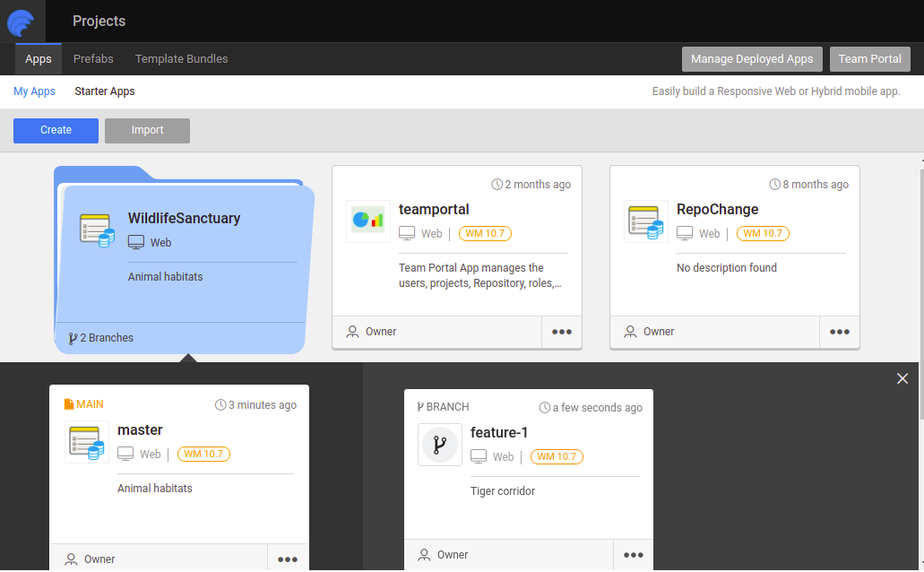Switch to the Prefabs tab

(93, 59)
